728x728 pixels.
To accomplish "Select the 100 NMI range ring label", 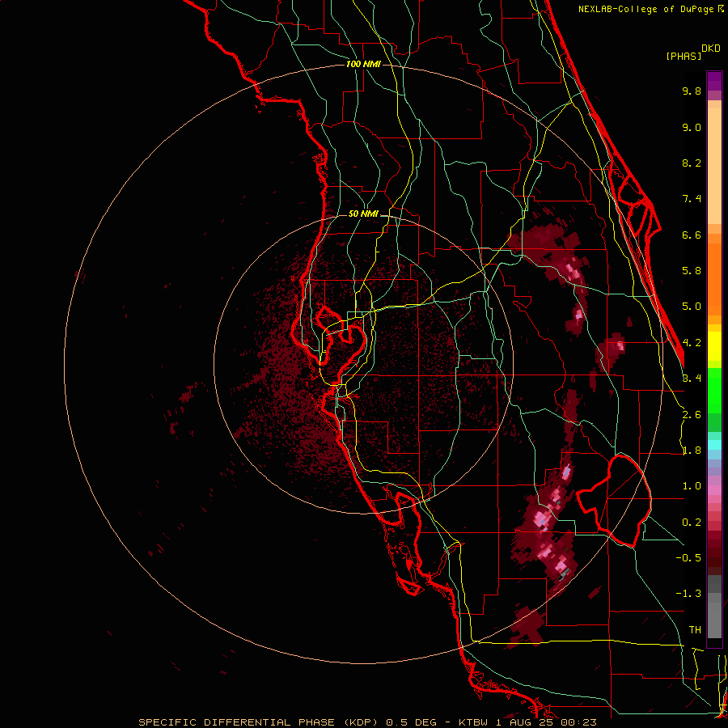I will 363,64.
